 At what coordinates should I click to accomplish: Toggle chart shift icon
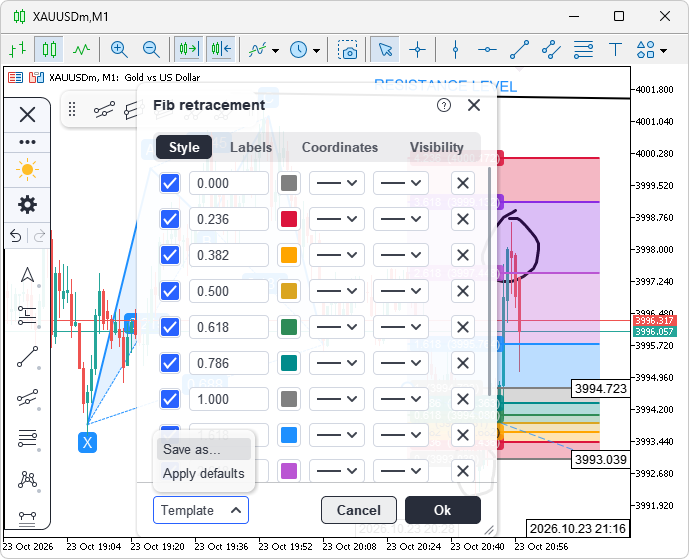(x=221, y=50)
